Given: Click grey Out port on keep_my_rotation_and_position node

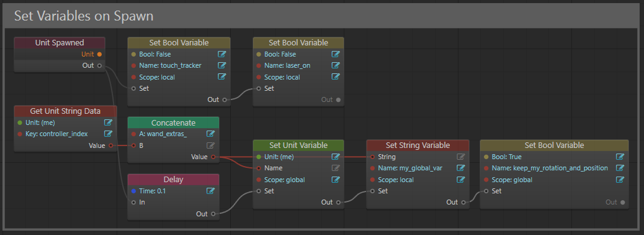Looking at the screenshot, I should click(623, 203).
